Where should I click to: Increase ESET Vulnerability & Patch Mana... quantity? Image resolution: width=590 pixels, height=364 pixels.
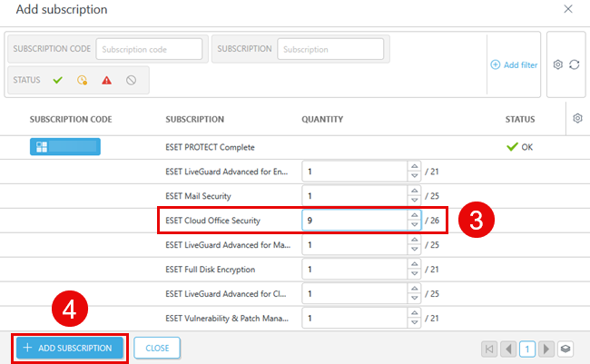click(414, 313)
